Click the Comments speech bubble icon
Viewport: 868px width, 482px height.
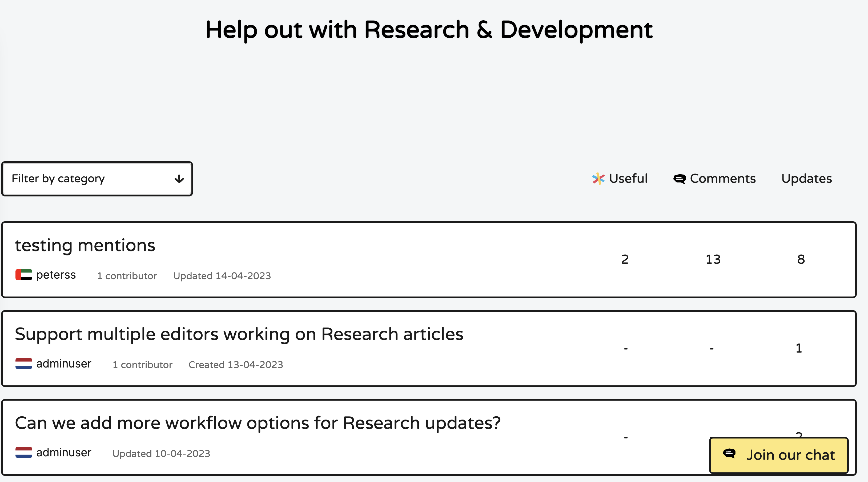[x=679, y=179]
